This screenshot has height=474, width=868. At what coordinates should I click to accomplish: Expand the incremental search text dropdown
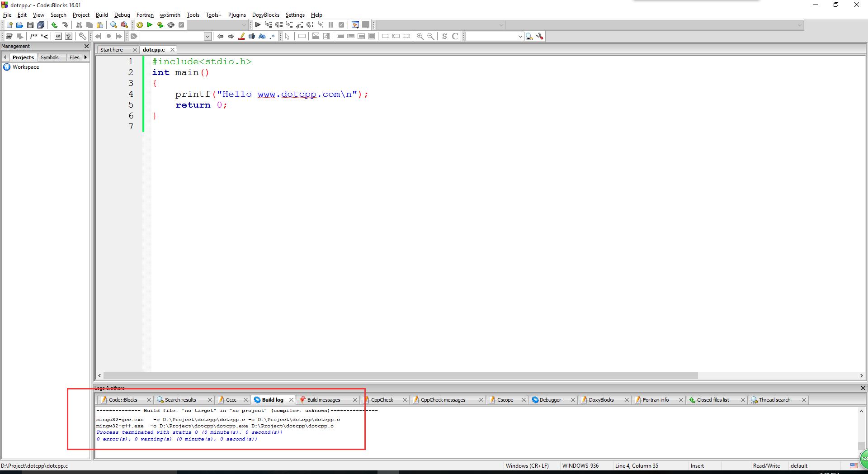pos(208,36)
